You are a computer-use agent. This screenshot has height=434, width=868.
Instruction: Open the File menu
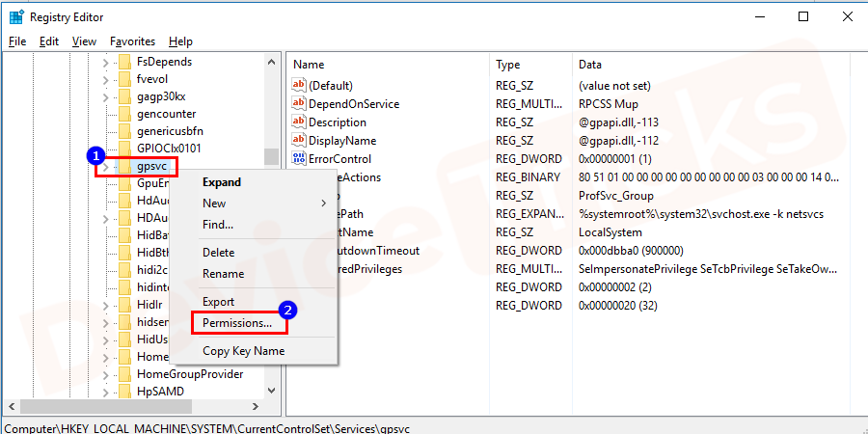pos(17,41)
